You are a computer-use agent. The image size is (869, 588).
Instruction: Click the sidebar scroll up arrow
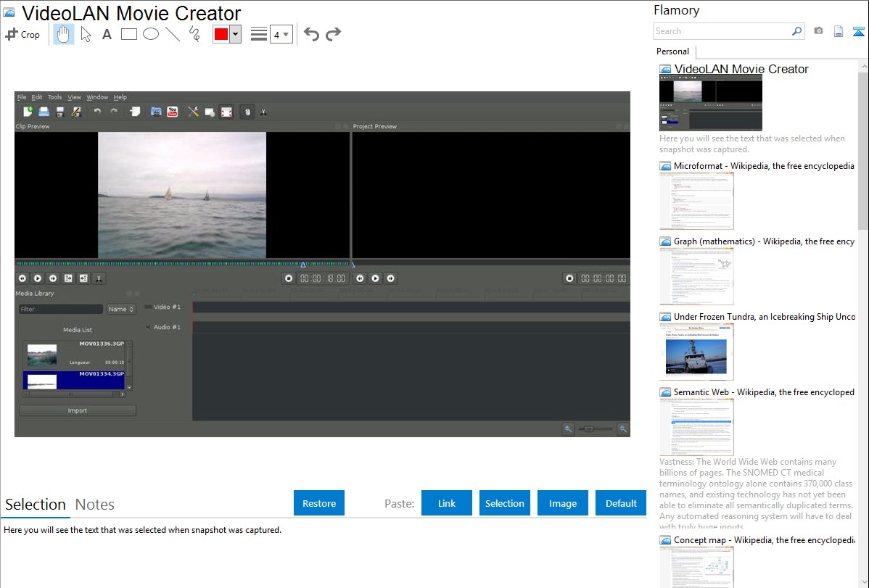click(x=863, y=67)
